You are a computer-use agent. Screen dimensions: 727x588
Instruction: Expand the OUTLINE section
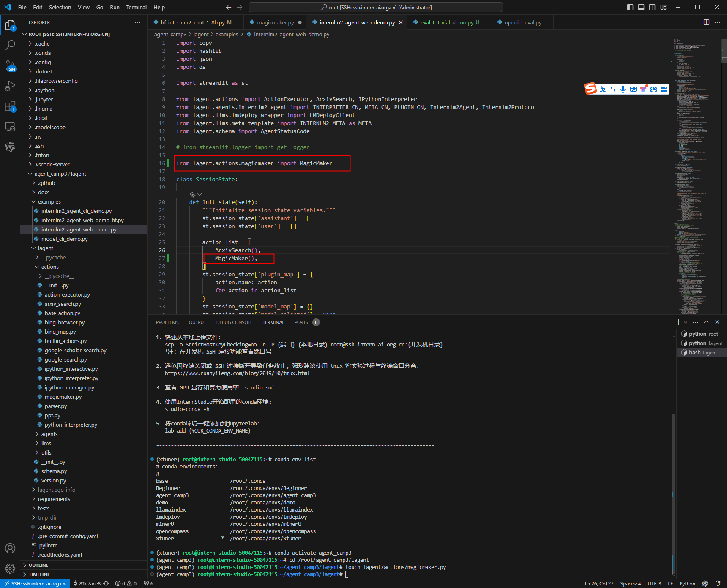[84, 565]
